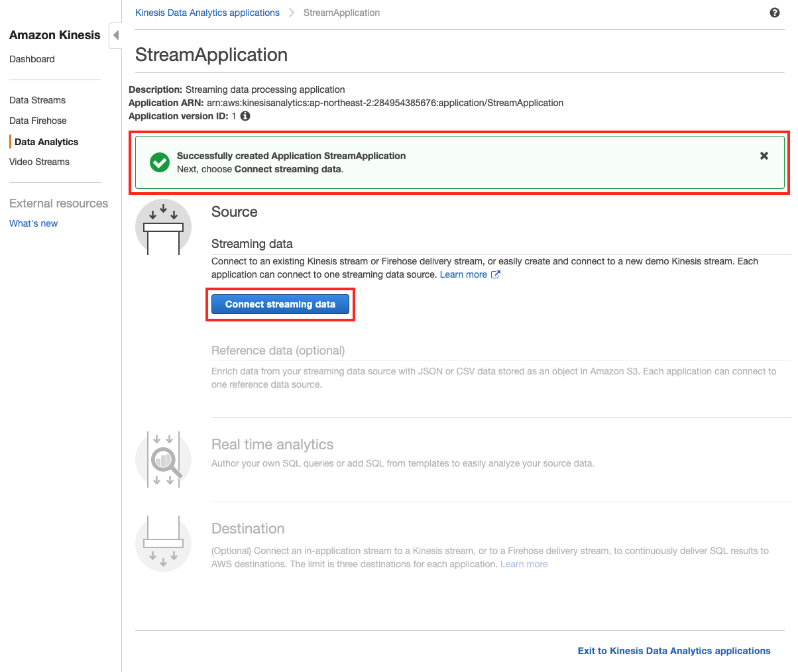Image resolution: width=798 pixels, height=672 pixels.
Task: Open Learn more link in Source section
Action: tap(463, 274)
